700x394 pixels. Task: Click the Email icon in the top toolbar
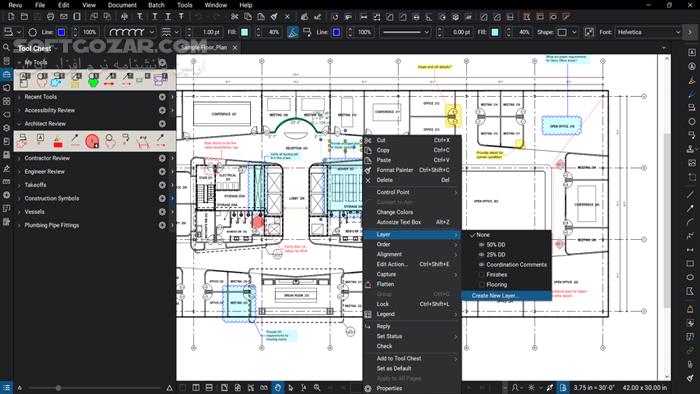tap(64, 17)
